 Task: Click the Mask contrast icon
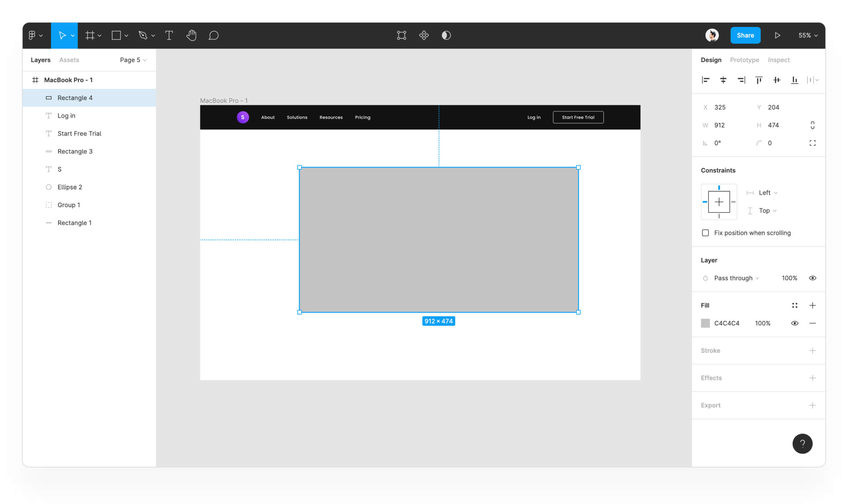tap(446, 35)
